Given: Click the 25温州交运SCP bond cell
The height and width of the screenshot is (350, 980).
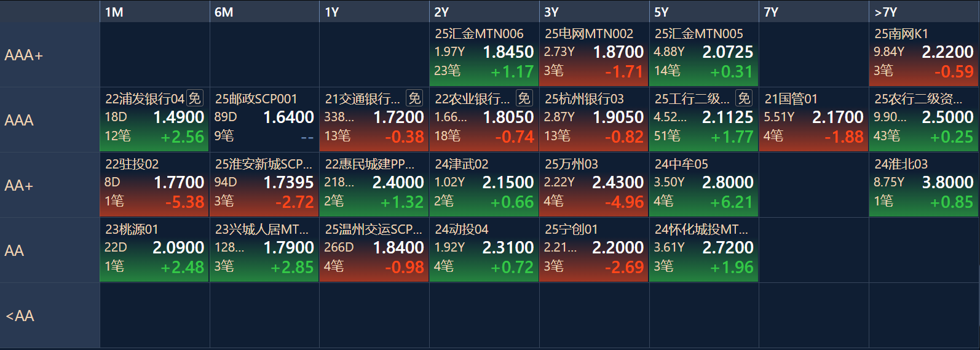Looking at the screenshot, I should pos(374,250).
